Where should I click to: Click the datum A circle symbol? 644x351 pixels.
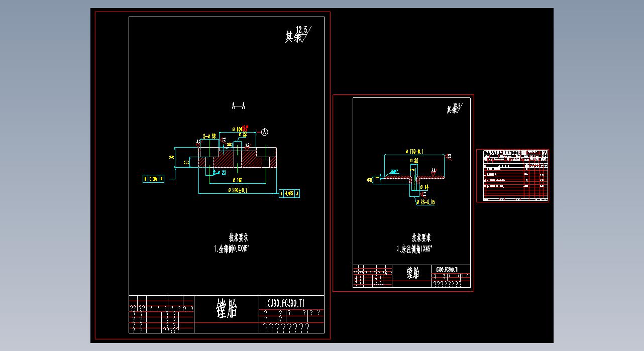265,132
